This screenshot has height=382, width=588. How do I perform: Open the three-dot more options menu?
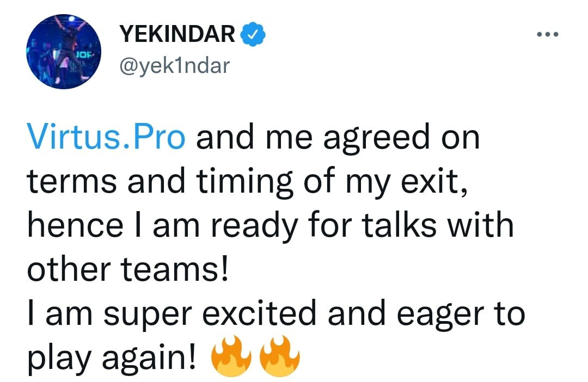tap(547, 35)
